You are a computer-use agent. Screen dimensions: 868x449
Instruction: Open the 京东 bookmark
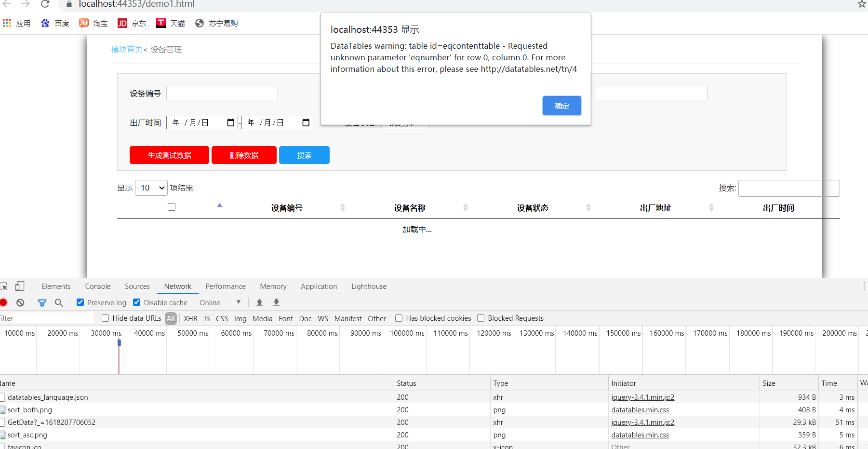[x=132, y=23]
